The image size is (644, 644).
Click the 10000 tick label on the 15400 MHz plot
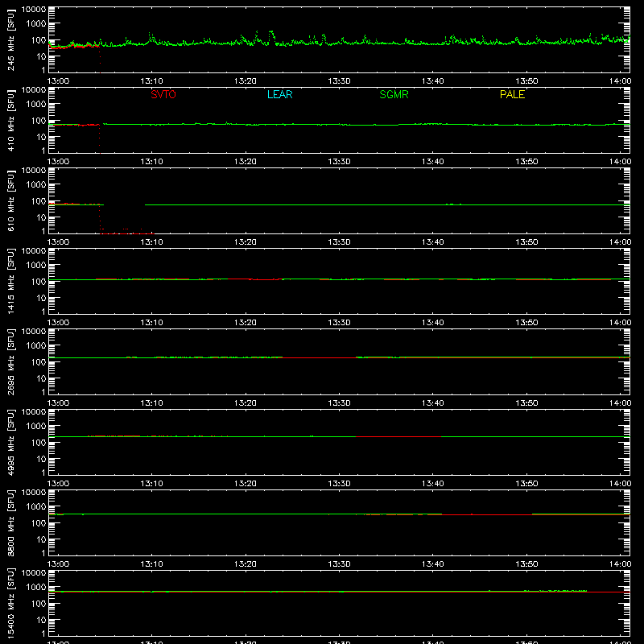point(34,572)
